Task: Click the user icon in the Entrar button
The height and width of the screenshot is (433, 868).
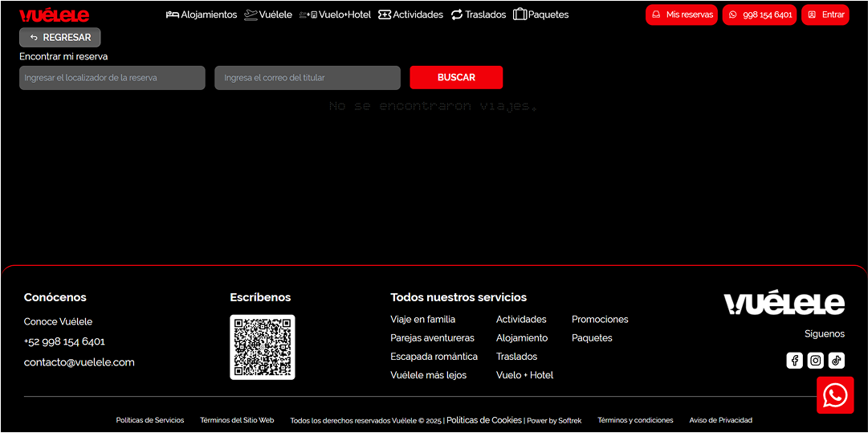Action: point(812,15)
